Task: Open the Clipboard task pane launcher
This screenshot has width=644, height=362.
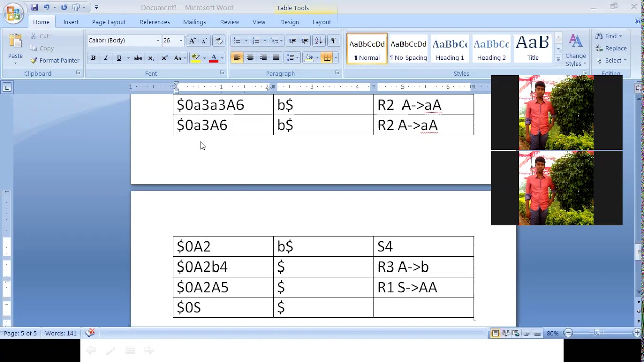Action: pos(78,73)
